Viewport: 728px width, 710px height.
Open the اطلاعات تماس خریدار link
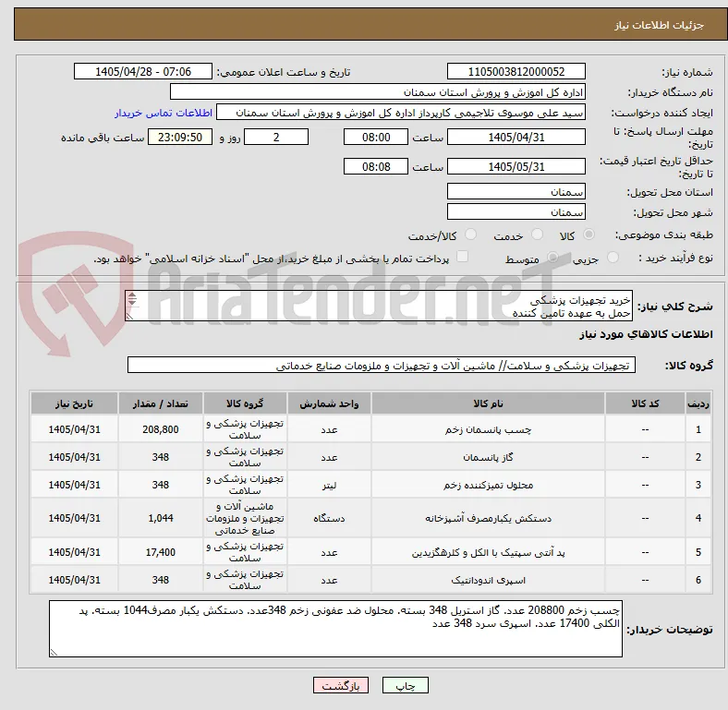(x=164, y=113)
